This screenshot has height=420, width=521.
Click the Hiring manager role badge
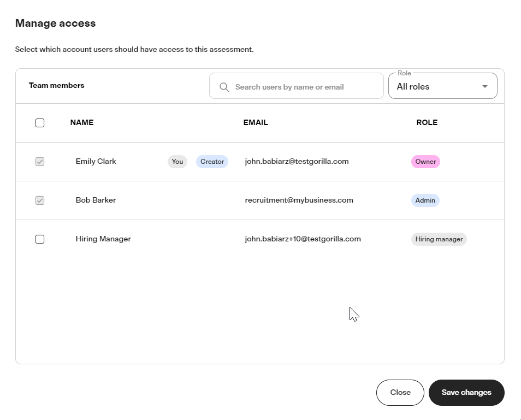tap(439, 239)
